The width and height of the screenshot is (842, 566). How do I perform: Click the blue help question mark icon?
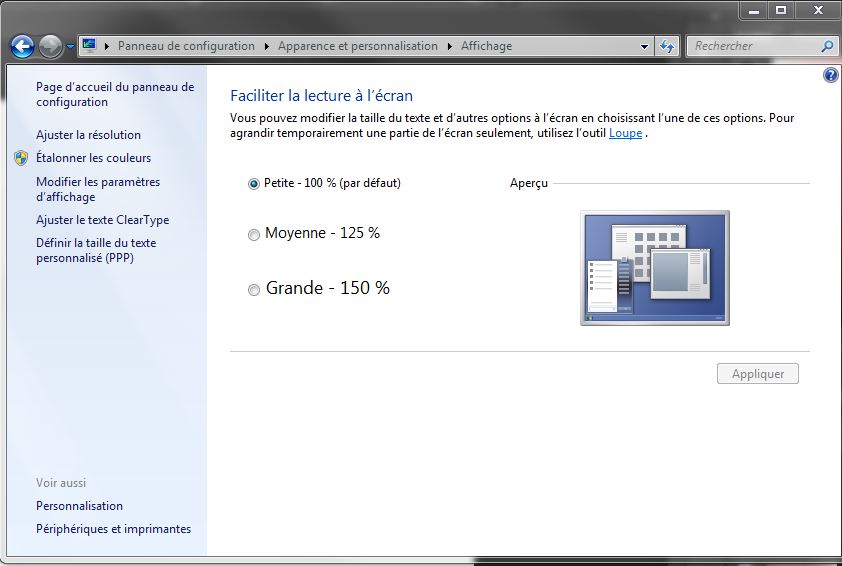830,76
